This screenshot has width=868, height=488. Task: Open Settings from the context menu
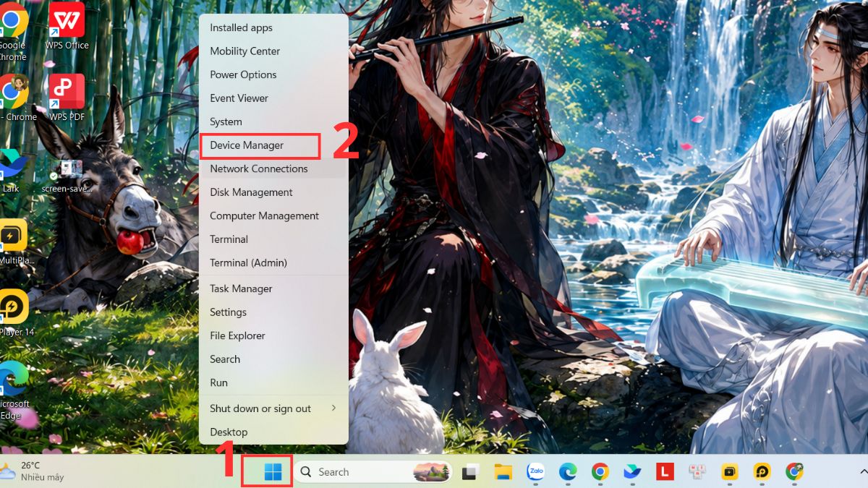(273, 312)
